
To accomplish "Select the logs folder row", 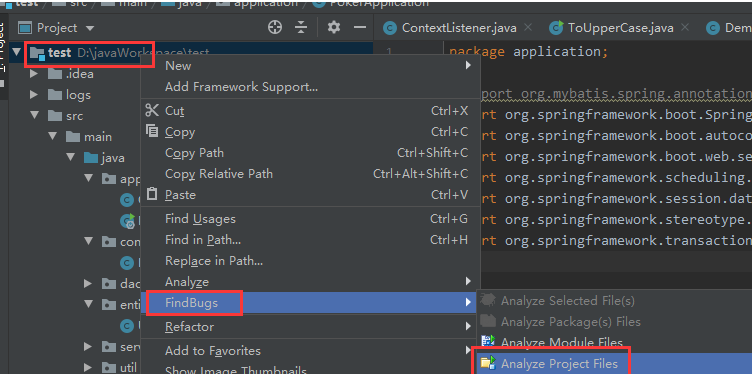I will (70, 95).
